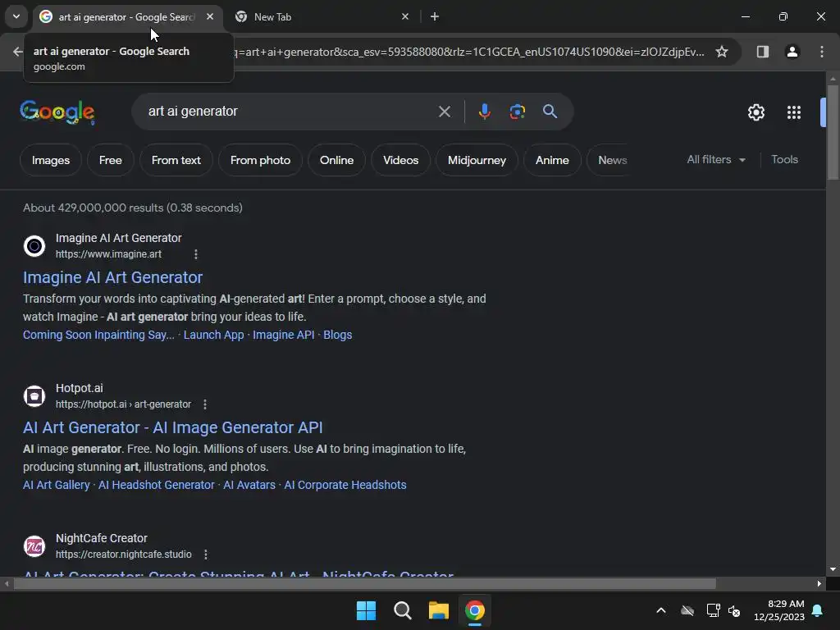Screen dimensions: 840x630
Task: Click the Chrome back arrow button
Action: coord(18,52)
